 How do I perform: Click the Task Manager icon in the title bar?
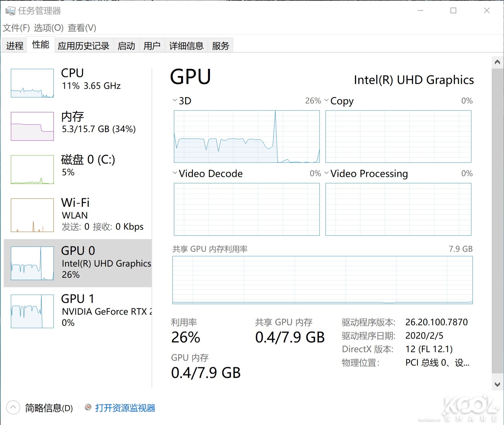10,11
